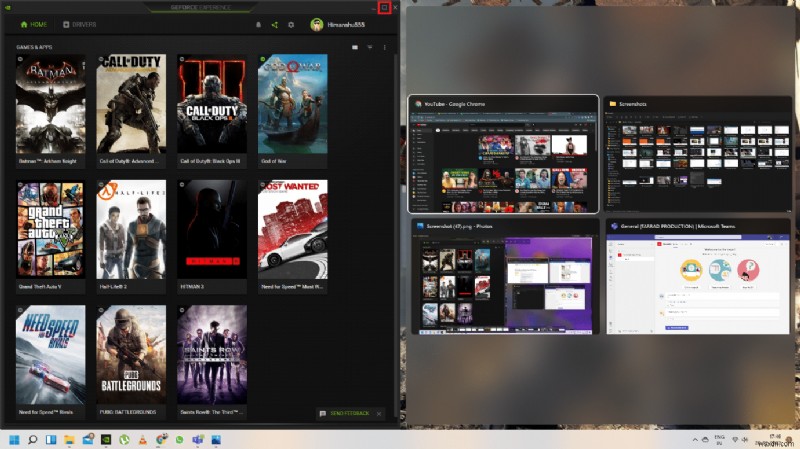
Task: Open File Explorer from the taskbar
Action: pos(69,439)
